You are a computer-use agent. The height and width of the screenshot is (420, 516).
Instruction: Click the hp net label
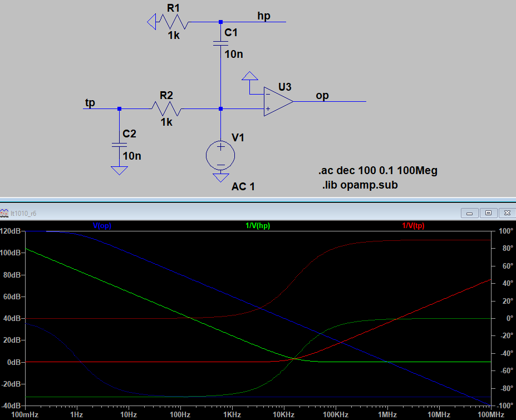(264, 16)
